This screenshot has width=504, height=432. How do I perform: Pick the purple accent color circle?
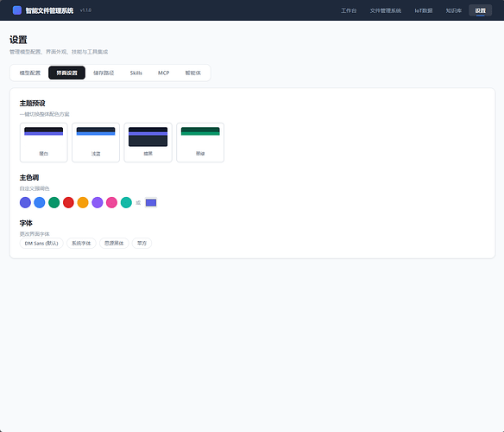[98, 202]
